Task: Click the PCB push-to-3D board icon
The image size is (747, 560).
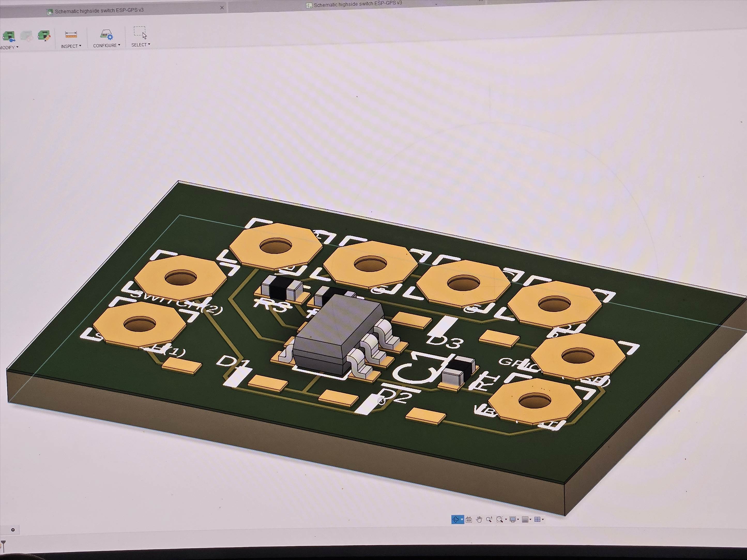Action: point(9,36)
